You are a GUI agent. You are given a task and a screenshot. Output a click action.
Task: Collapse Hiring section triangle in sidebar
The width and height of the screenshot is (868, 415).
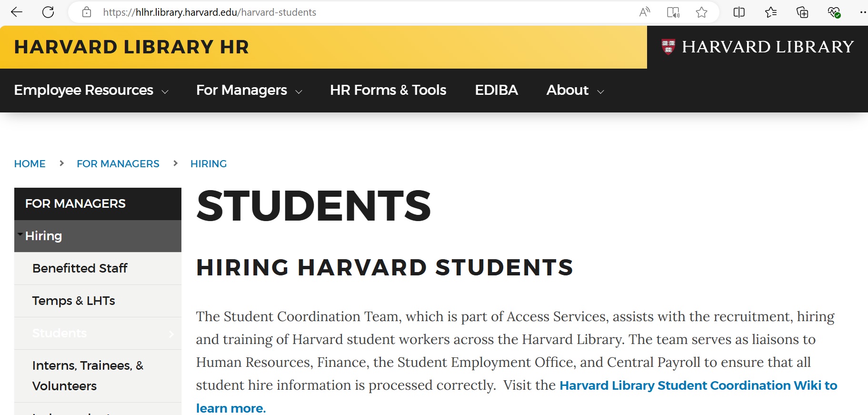(20, 234)
